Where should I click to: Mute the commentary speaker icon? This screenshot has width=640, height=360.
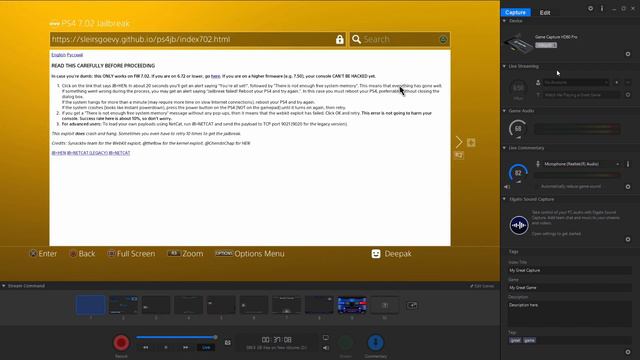(507, 187)
